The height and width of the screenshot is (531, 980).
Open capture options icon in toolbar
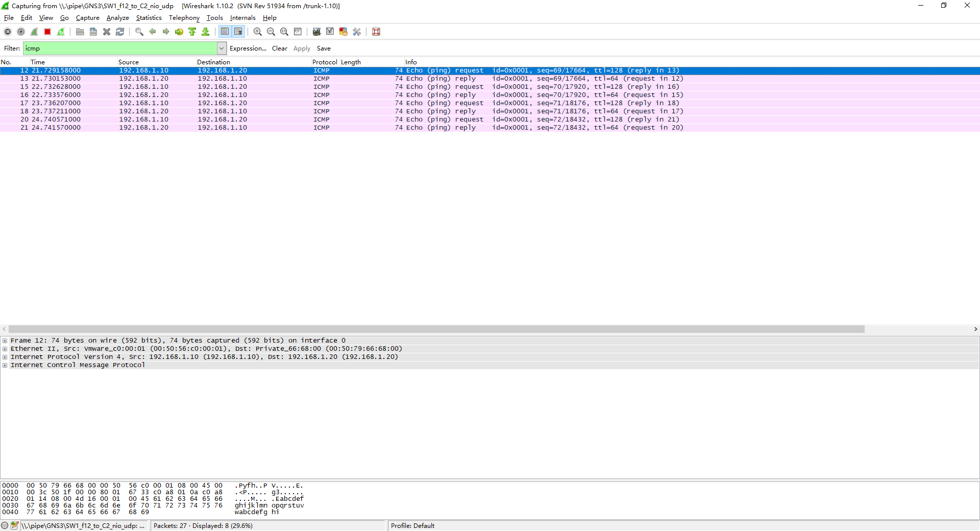point(21,32)
